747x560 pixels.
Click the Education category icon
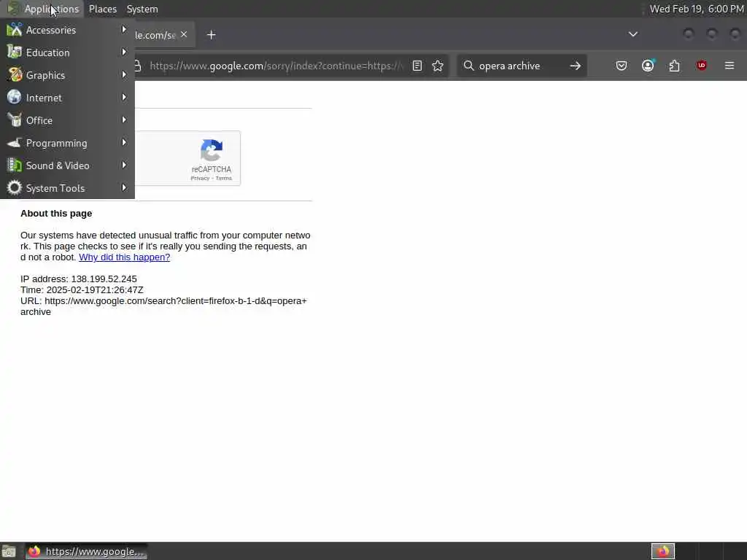pos(15,52)
